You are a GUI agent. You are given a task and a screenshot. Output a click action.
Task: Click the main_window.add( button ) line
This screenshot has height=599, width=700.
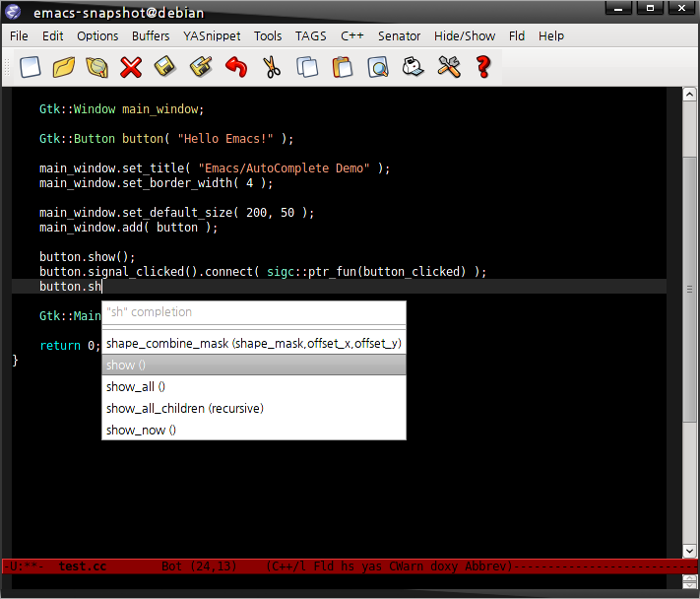tap(129, 227)
